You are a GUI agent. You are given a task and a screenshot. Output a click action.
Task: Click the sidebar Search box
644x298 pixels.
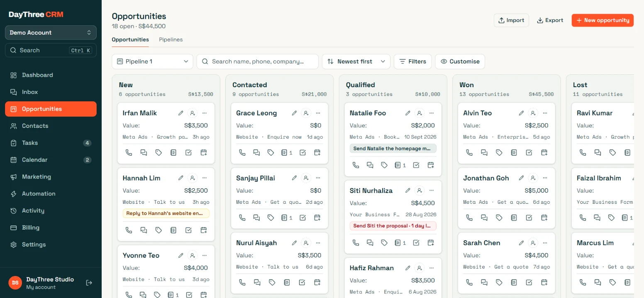(51, 50)
